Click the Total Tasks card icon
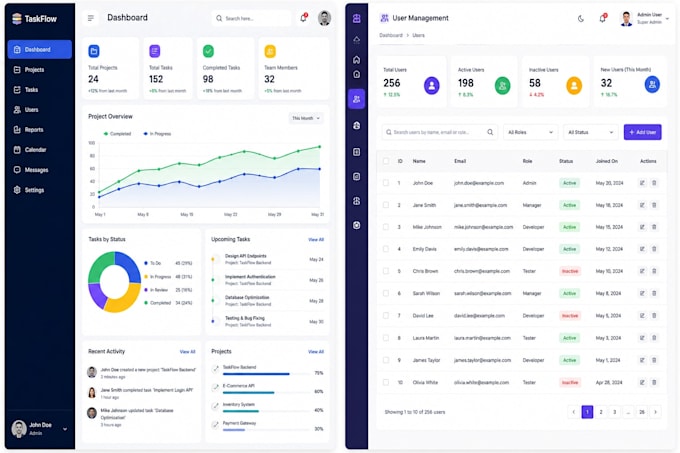The image size is (680, 453). click(x=155, y=51)
